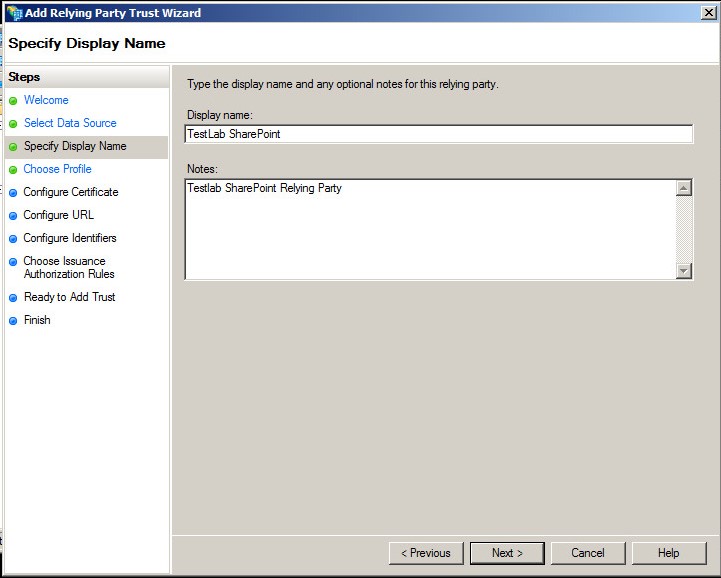Close the Add Relying Party Trust Wizard
Image resolution: width=721 pixels, height=578 pixels.
click(709, 13)
